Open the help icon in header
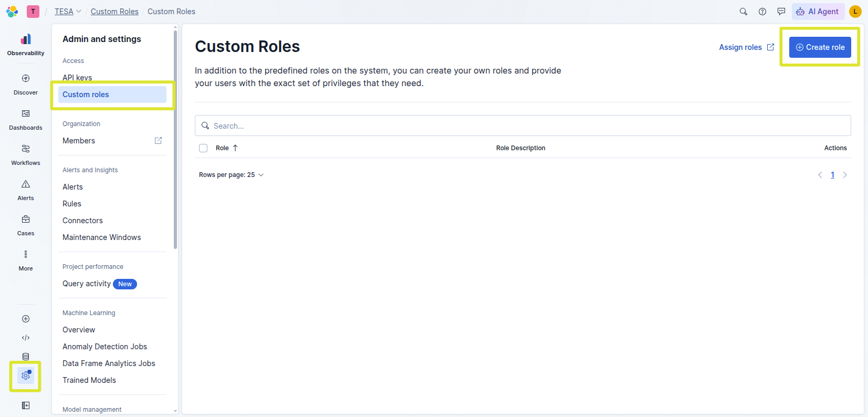 coord(762,12)
